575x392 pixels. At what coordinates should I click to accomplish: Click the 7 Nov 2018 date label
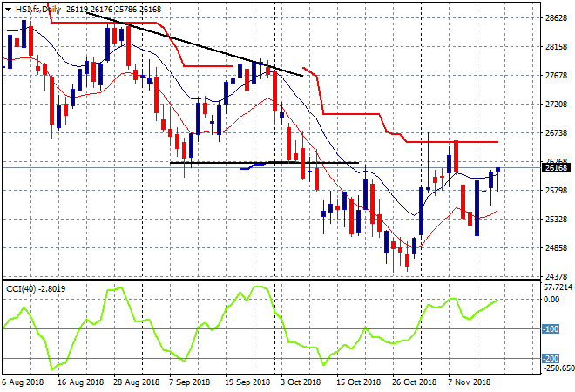pos(470,382)
